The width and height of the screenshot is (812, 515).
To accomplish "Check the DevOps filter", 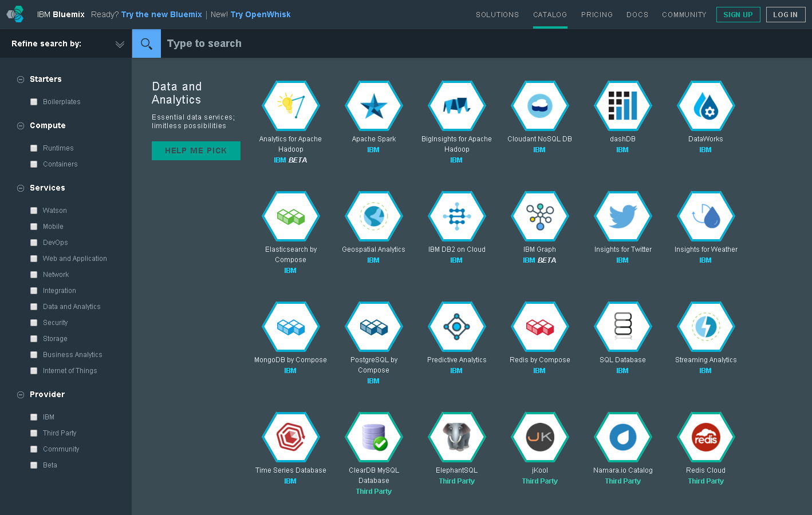I will point(34,243).
